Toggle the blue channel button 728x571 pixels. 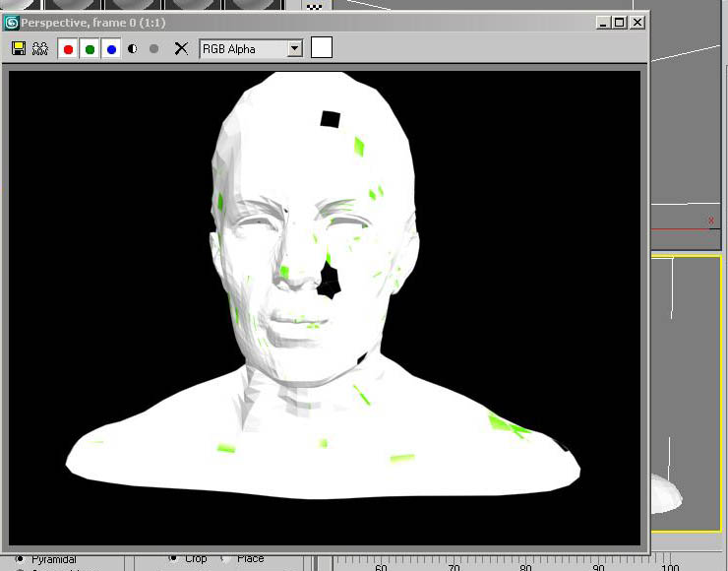[111, 48]
